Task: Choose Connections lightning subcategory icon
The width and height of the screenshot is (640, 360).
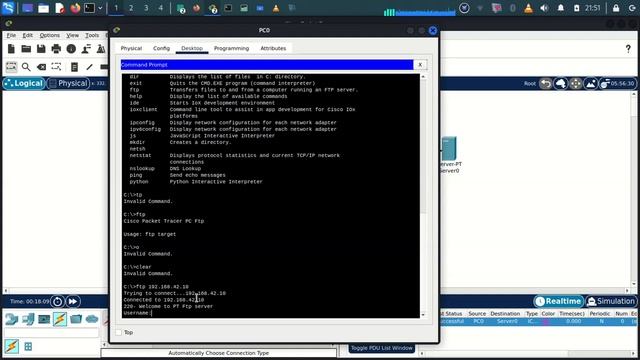Action: coord(11,347)
